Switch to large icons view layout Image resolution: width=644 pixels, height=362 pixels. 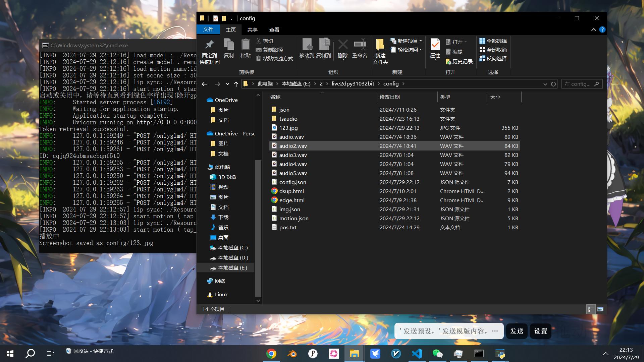(x=600, y=309)
